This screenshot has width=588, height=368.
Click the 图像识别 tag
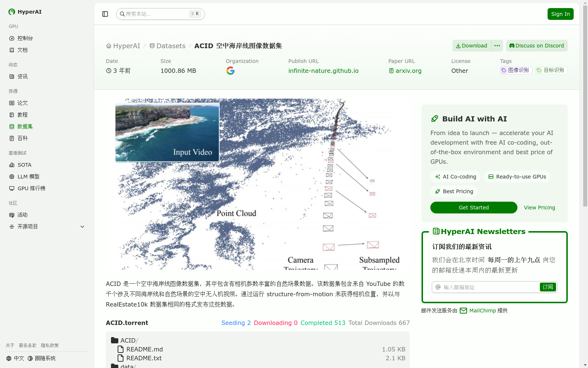pyautogui.click(x=516, y=70)
